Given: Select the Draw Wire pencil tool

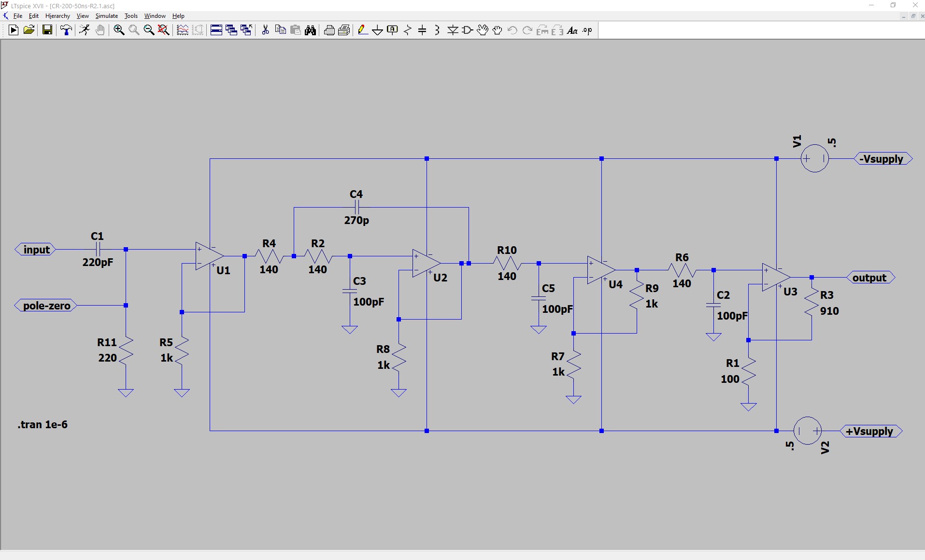Looking at the screenshot, I should pos(363,30).
